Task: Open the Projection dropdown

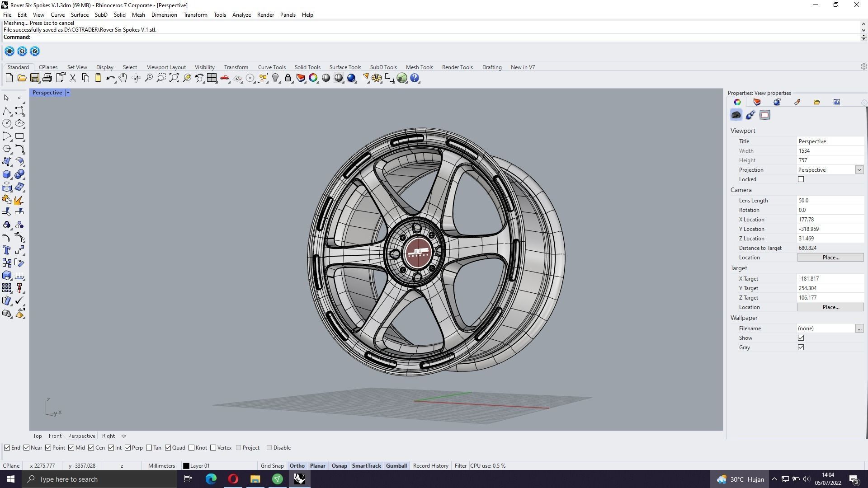Action: point(859,170)
